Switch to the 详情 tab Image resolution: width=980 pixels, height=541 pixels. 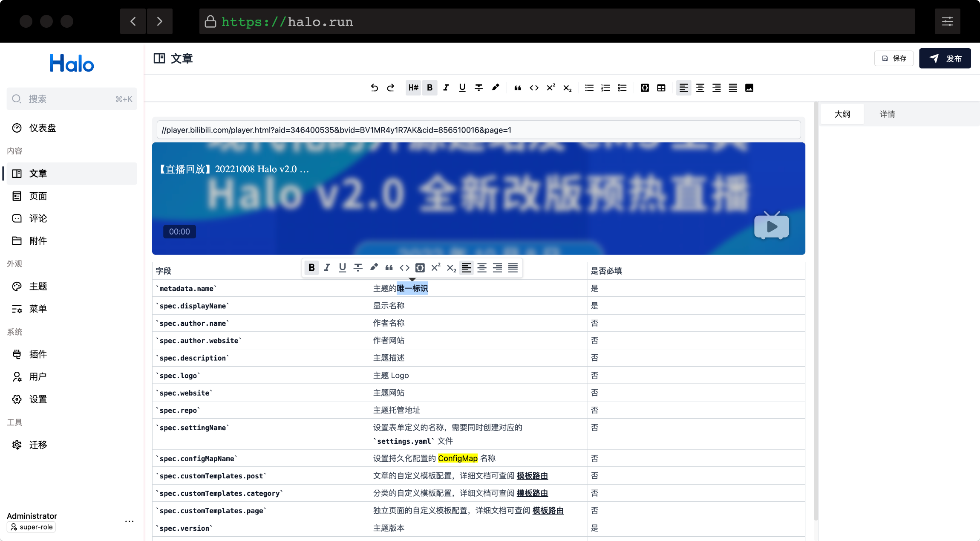(x=887, y=114)
